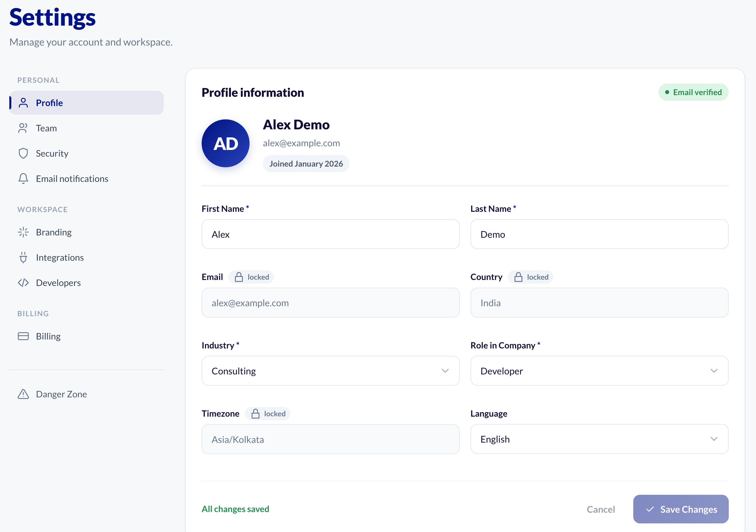Open the Danger Zone section
Viewport: 756px width, 532px height.
87,394
